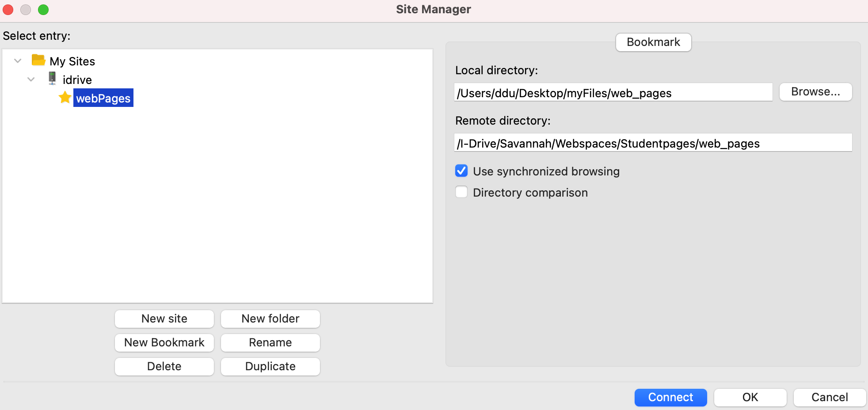The image size is (868, 410).
Task: Collapse the My Sites tree node
Action: tap(18, 61)
